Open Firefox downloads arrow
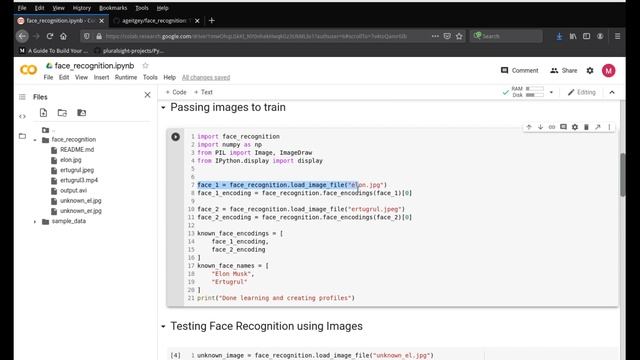Screen dimensions: 640x360 559,36
